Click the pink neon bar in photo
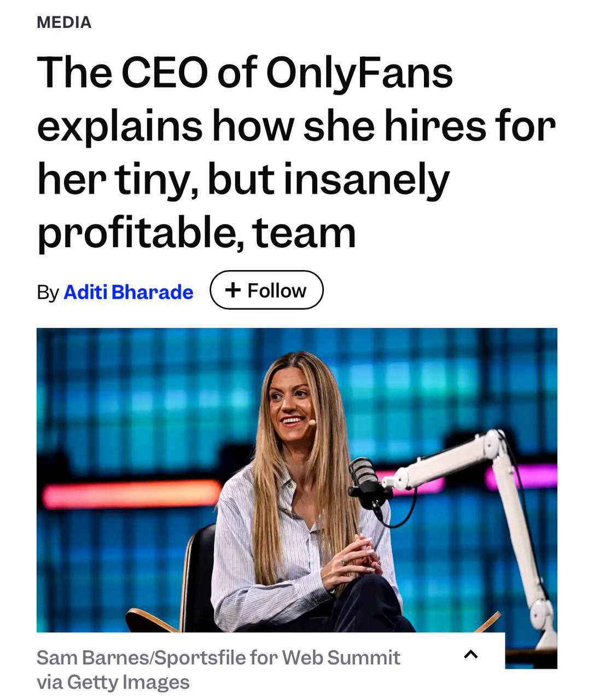The height and width of the screenshot is (700, 594). point(522,476)
